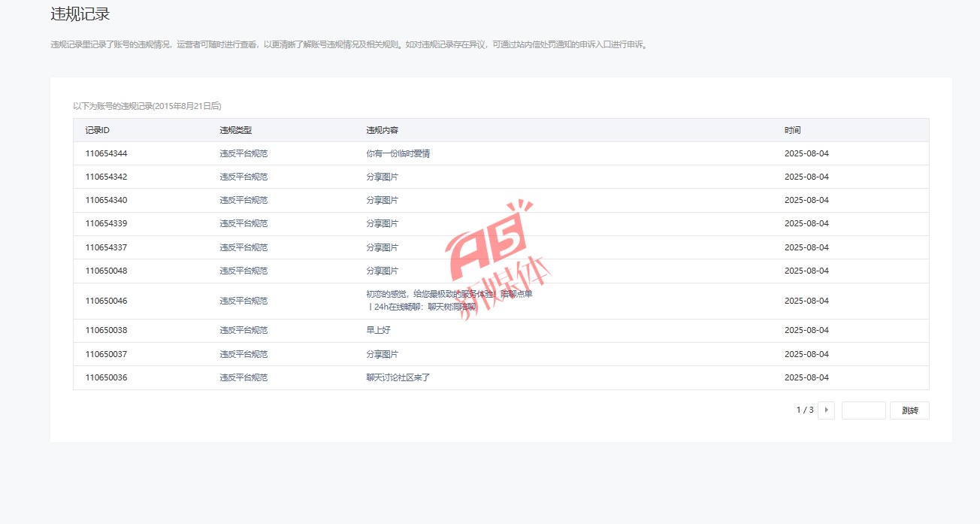The width and height of the screenshot is (980, 524).
Task: Select record ID 110650037
Action: click(x=106, y=354)
